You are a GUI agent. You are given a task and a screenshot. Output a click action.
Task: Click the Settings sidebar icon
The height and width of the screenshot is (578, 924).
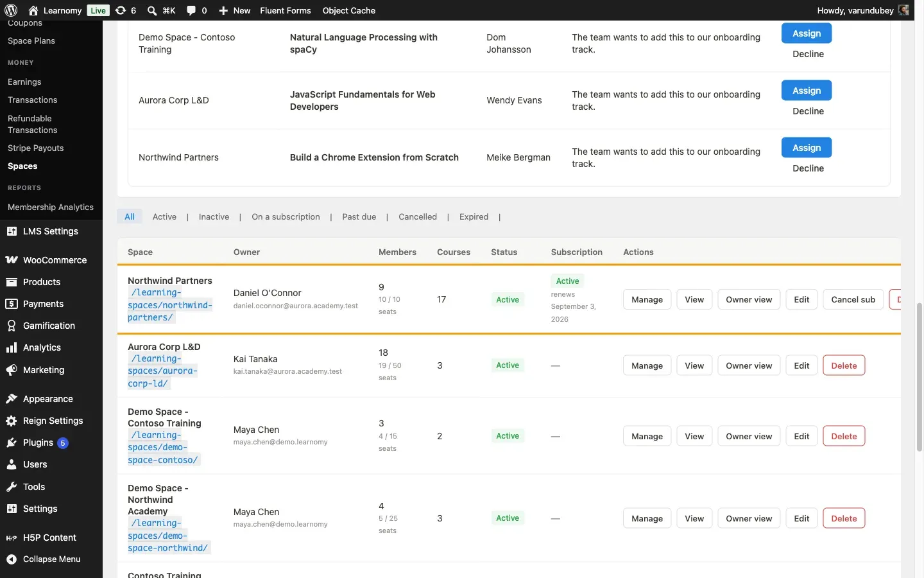point(12,509)
